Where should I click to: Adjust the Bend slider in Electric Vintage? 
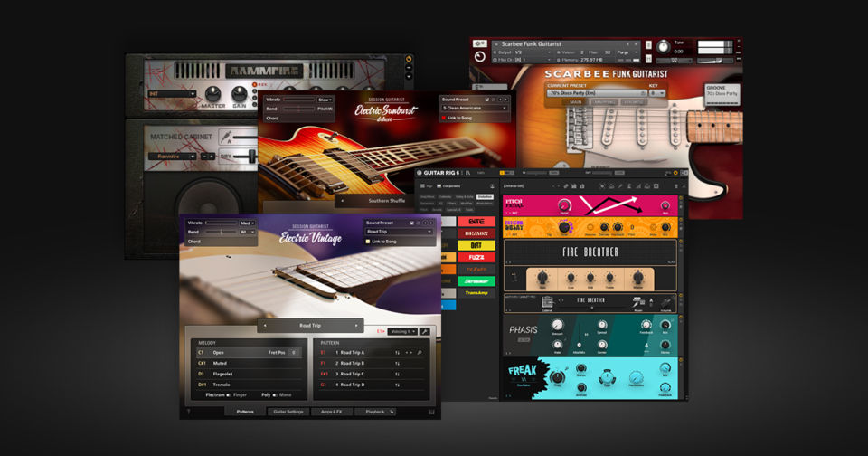pyautogui.click(x=222, y=232)
